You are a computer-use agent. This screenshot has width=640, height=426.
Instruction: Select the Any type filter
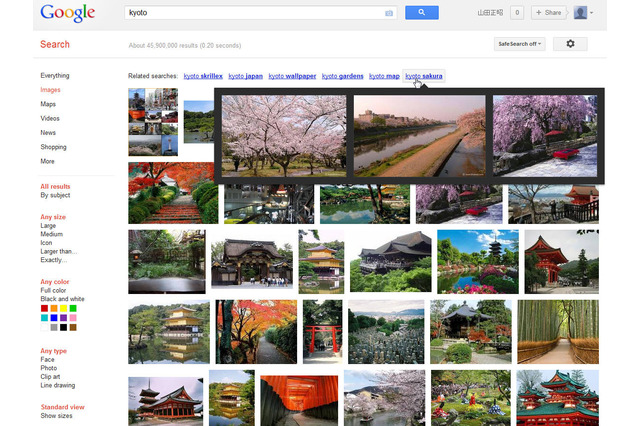point(53,351)
